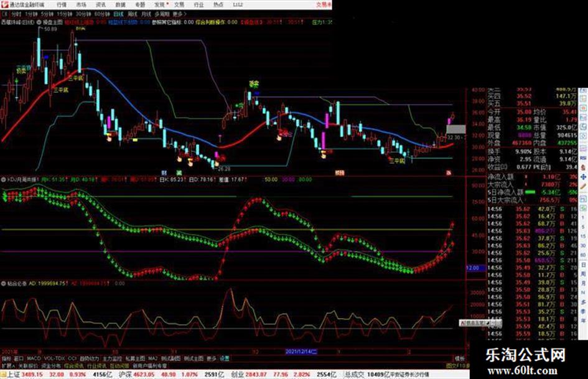Expand the 更多> period options
This screenshot has width=588, height=379.
179,14
